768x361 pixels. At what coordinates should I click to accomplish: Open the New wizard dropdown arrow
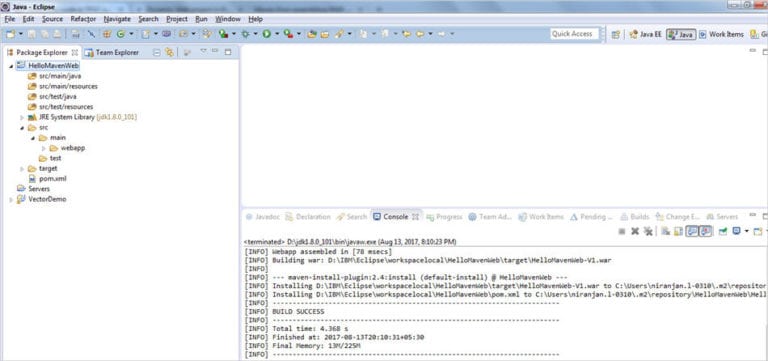21,34
